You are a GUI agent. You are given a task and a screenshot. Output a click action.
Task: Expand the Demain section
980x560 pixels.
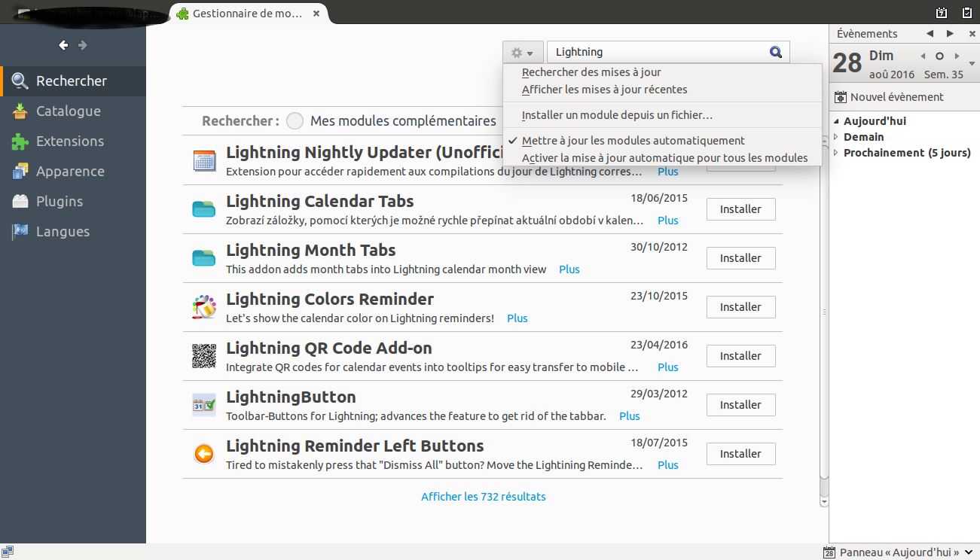coord(836,137)
